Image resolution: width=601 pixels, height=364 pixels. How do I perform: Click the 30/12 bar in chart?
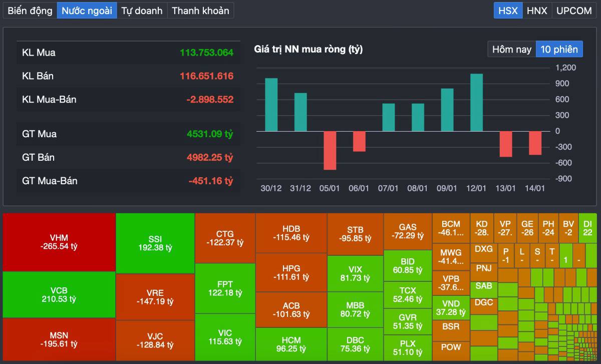coord(271,105)
